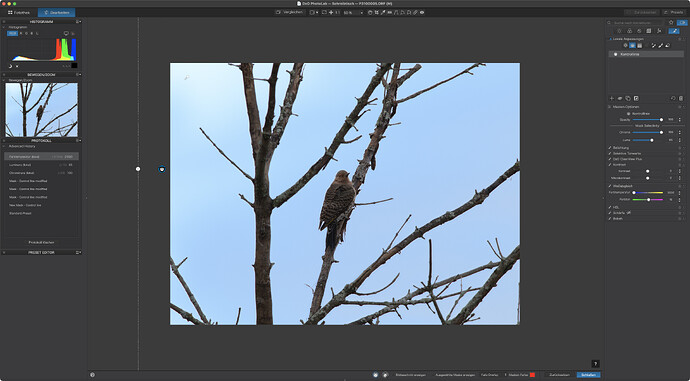Select the G histogram channel
Viewport: 690px width, 381px height.
pyautogui.click(x=26, y=33)
